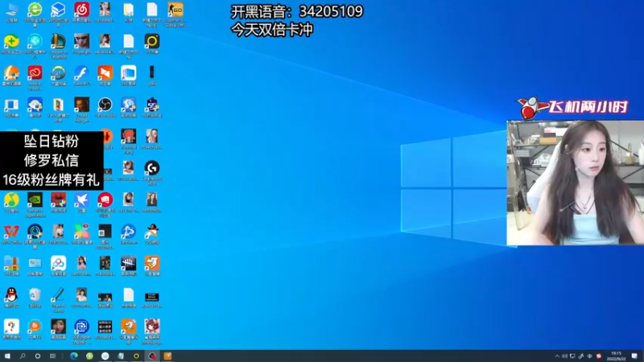This screenshot has height=362, width=644.
Task: Open the Adobe Creative Cloud shortcut
Action: pos(35,72)
